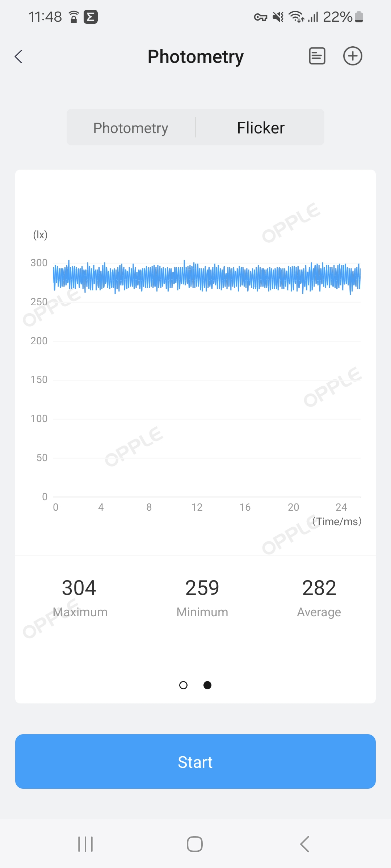Select the Flicker tab
Screen dimensions: 391x868
[261, 128]
